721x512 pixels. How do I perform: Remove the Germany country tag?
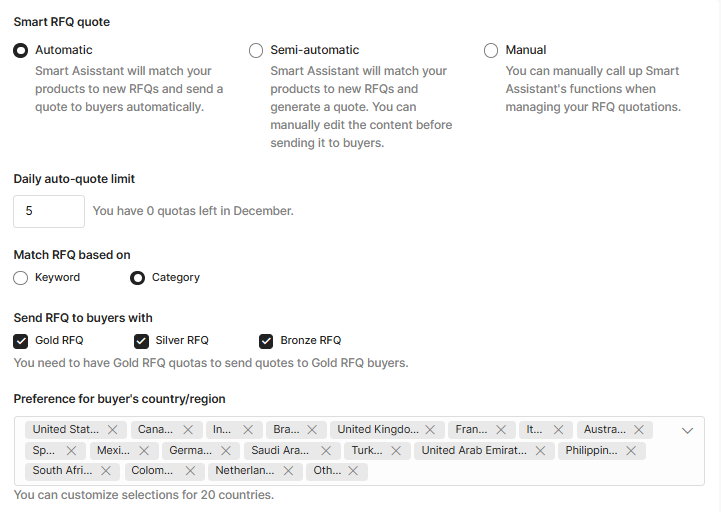pos(226,451)
